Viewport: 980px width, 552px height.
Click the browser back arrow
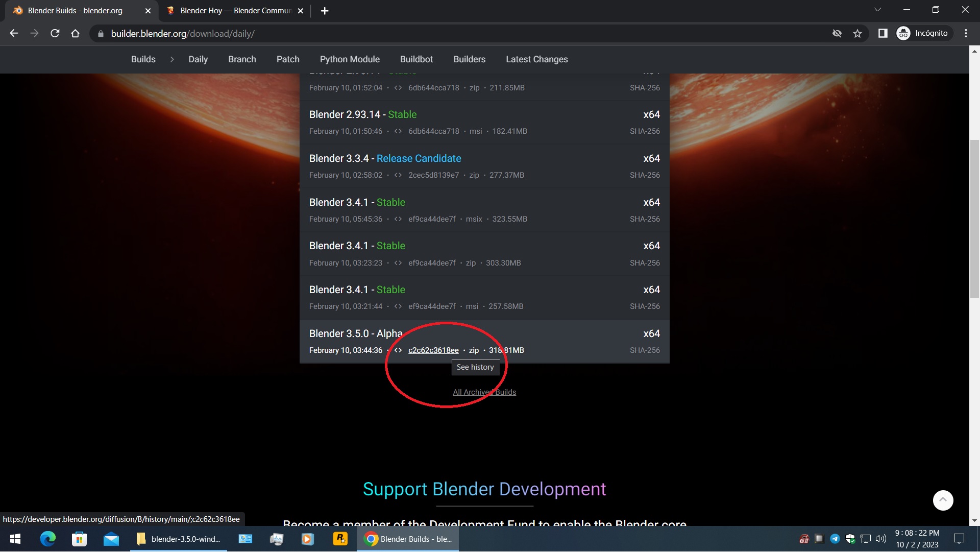point(14,33)
